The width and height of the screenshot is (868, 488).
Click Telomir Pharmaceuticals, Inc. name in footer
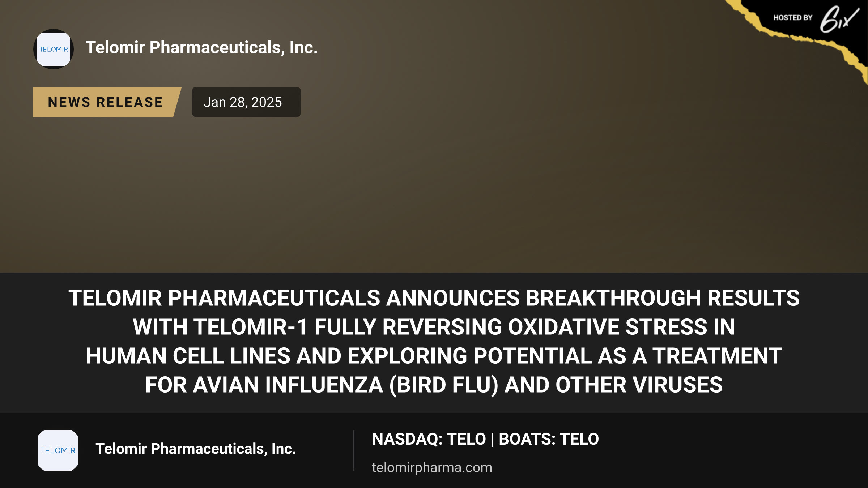point(196,449)
